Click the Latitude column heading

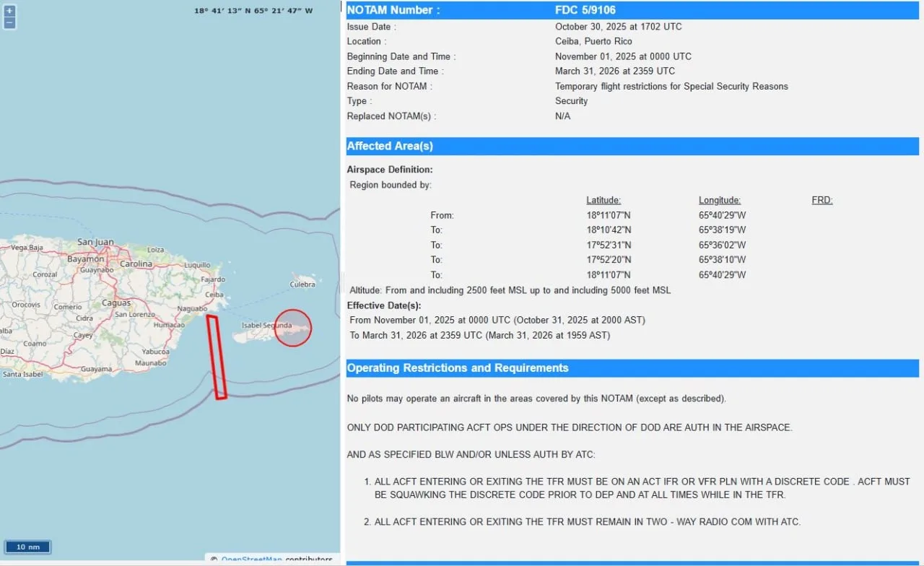[603, 200]
